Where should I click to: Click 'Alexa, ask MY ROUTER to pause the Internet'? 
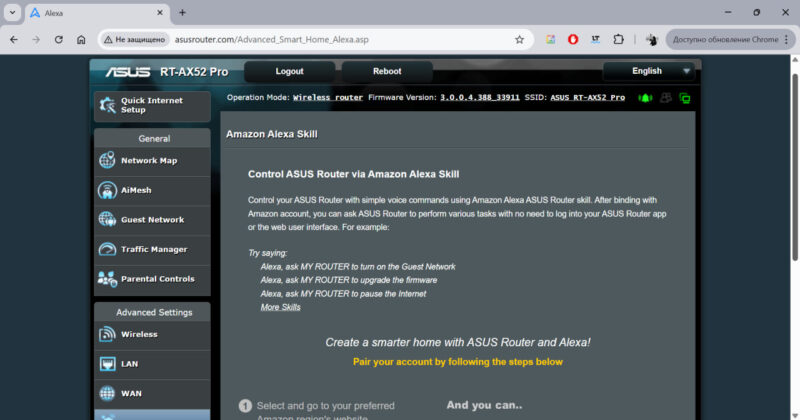[343, 294]
